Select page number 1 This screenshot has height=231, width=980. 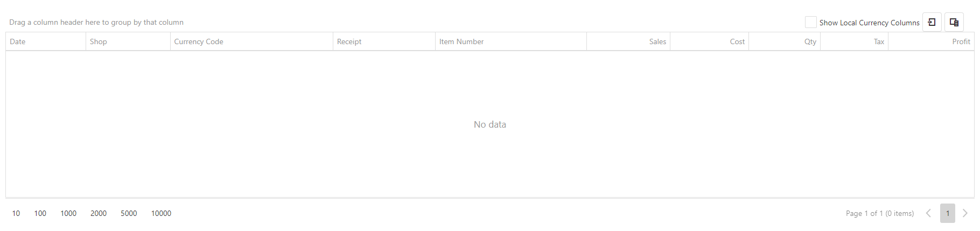click(x=948, y=213)
